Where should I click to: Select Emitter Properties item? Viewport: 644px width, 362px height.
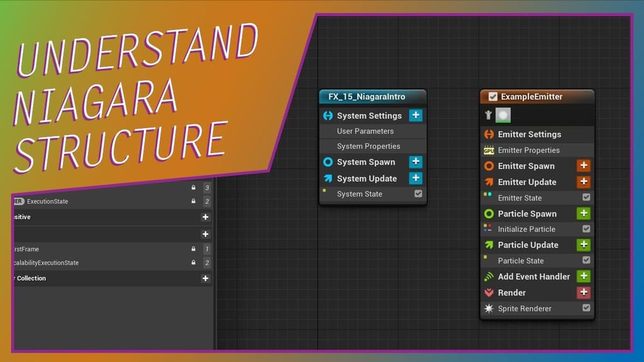click(x=537, y=150)
